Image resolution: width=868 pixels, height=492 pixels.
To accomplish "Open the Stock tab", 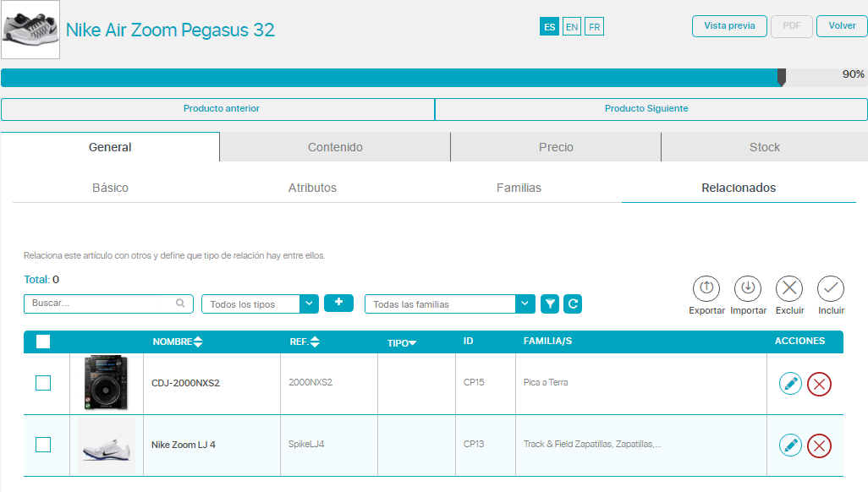I will 765,147.
